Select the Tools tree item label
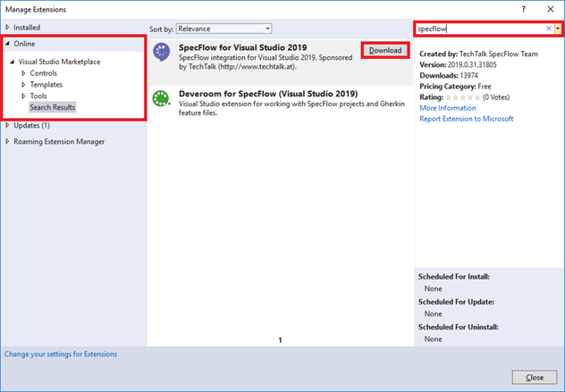Image resolution: width=565 pixels, height=392 pixels. click(38, 96)
